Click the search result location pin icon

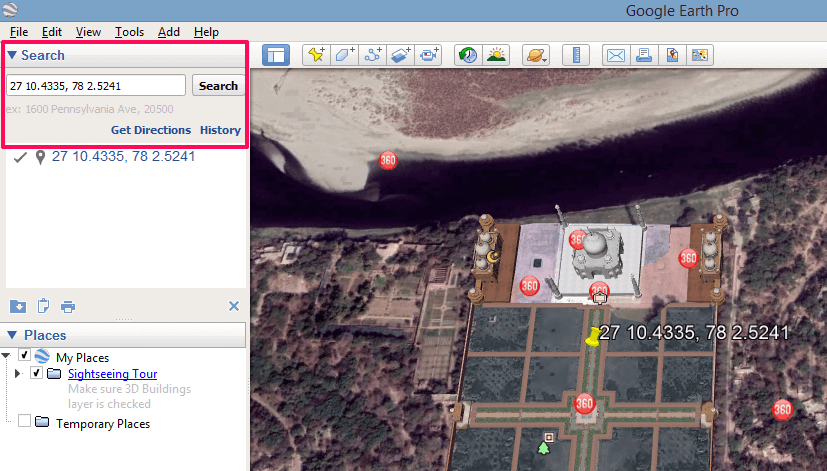click(40, 157)
